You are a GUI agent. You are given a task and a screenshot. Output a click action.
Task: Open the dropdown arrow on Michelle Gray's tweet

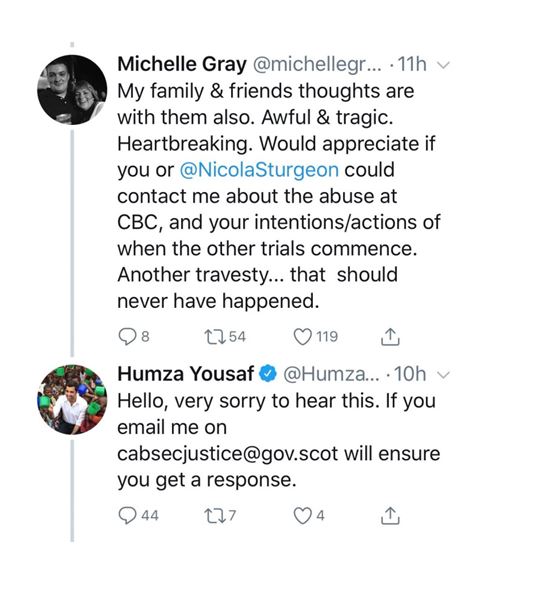443,65
